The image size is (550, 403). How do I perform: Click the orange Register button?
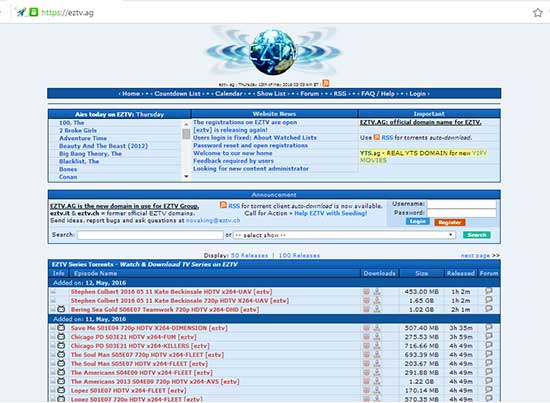tap(450, 222)
